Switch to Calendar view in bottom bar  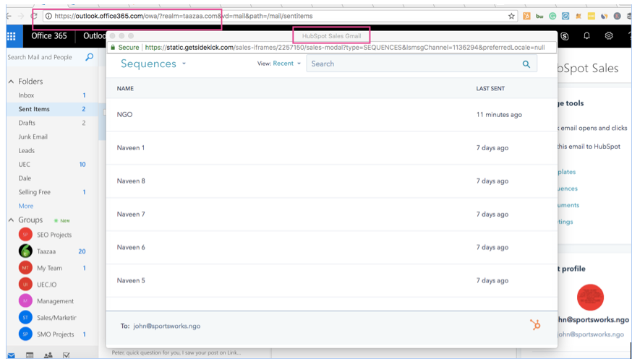pyautogui.click(x=30, y=355)
